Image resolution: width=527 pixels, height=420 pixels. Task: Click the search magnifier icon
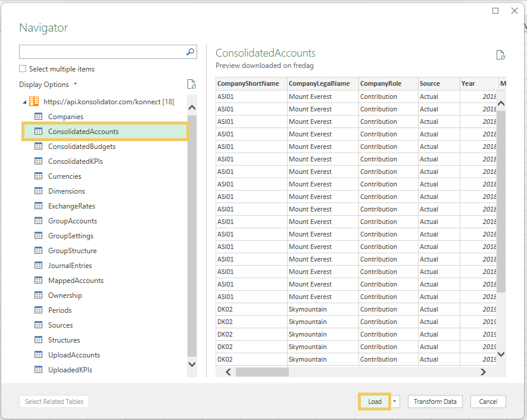pos(190,52)
